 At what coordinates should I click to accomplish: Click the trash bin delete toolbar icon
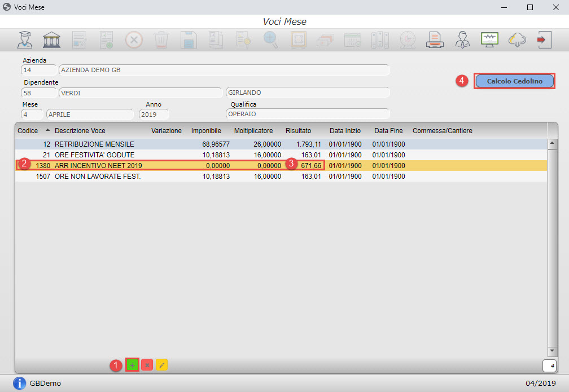click(161, 39)
